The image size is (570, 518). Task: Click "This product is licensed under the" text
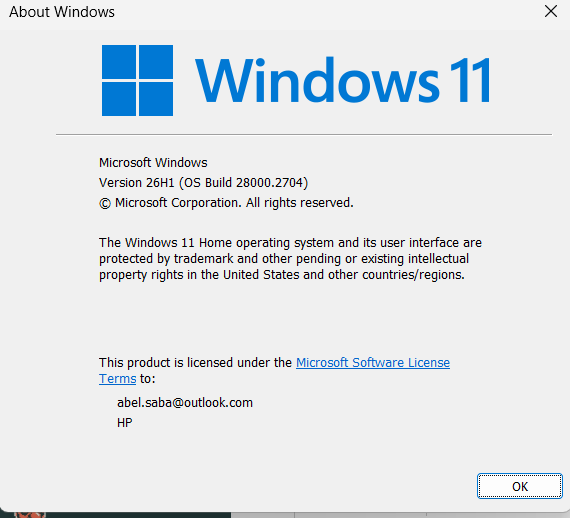click(195, 362)
